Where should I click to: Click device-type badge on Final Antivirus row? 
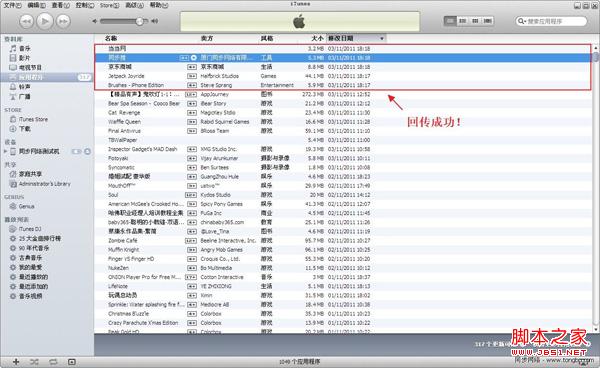(191, 131)
